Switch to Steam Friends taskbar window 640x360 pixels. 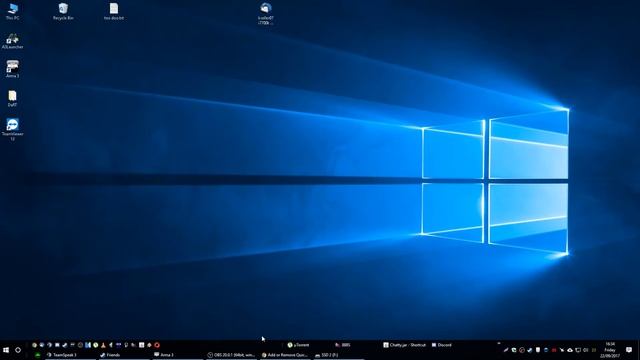coord(124,355)
